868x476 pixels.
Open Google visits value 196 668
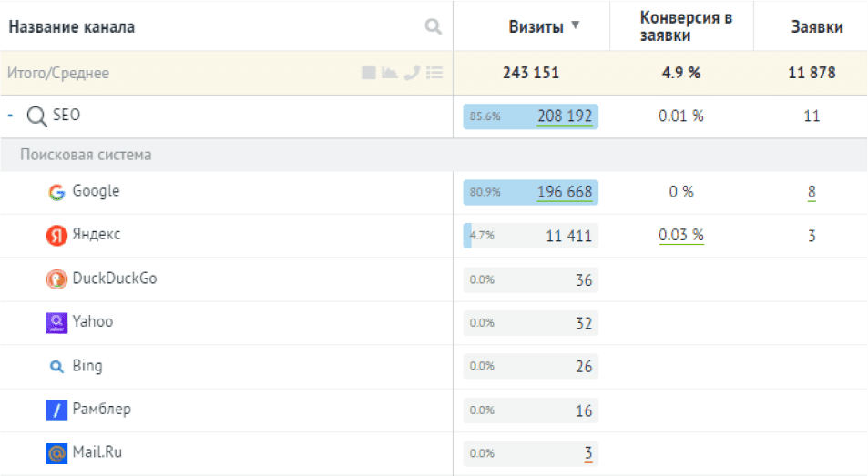(x=565, y=192)
